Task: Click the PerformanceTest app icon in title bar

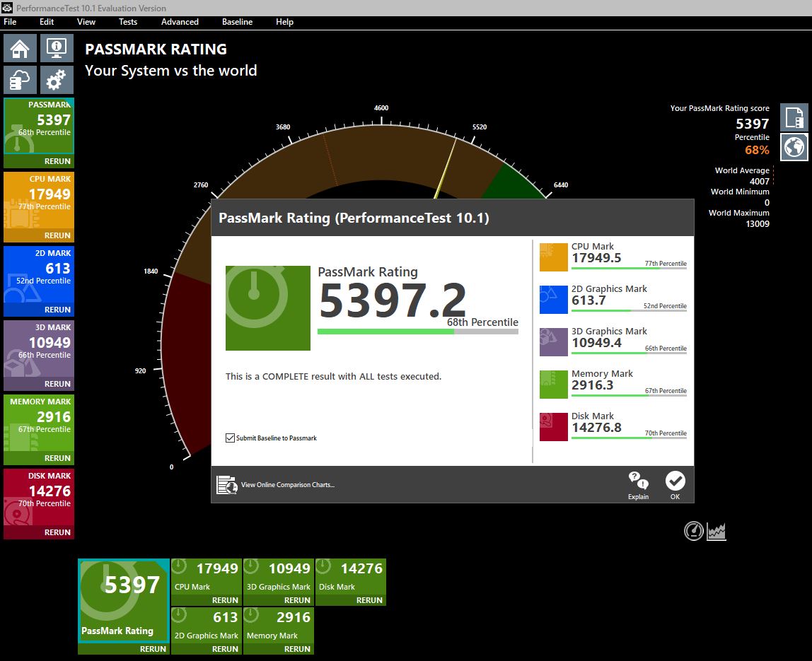Action: coord(7,8)
